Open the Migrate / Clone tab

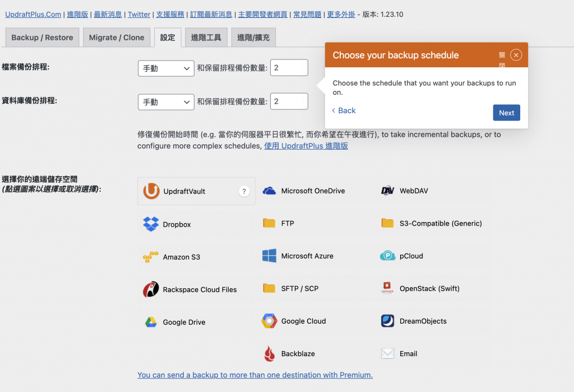click(117, 38)
